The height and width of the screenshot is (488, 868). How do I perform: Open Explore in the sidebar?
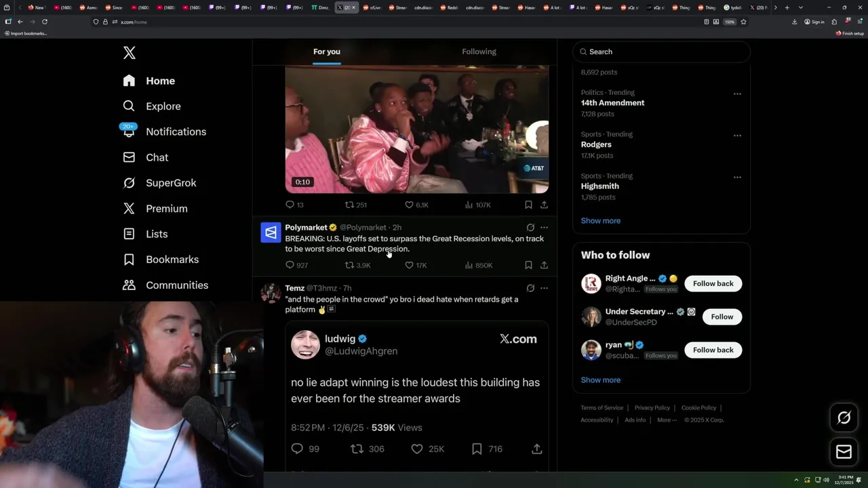coord(152,106)
